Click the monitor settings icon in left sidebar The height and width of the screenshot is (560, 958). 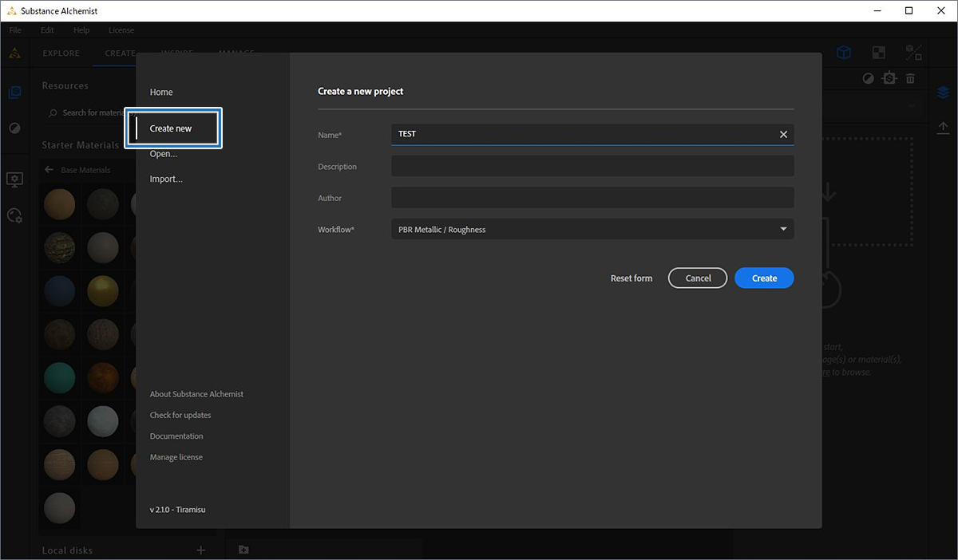tap(14, 179)
